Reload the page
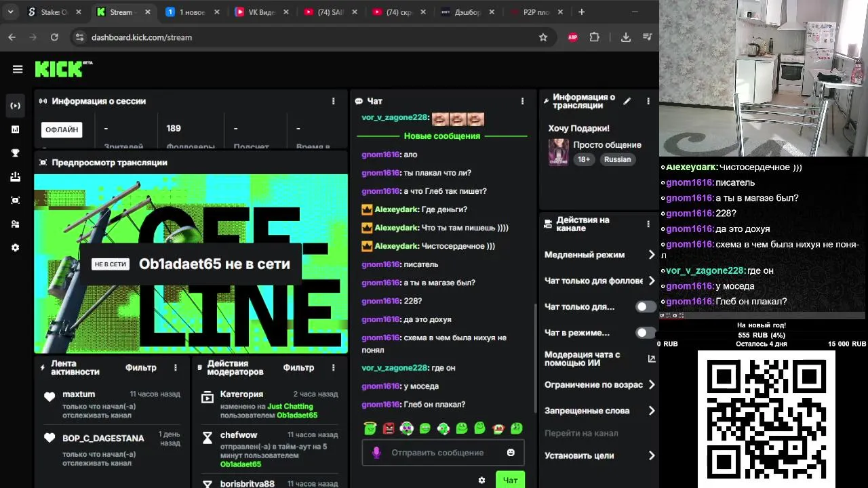Viewport: 868px width, 488px height. (x=54, y=37)
